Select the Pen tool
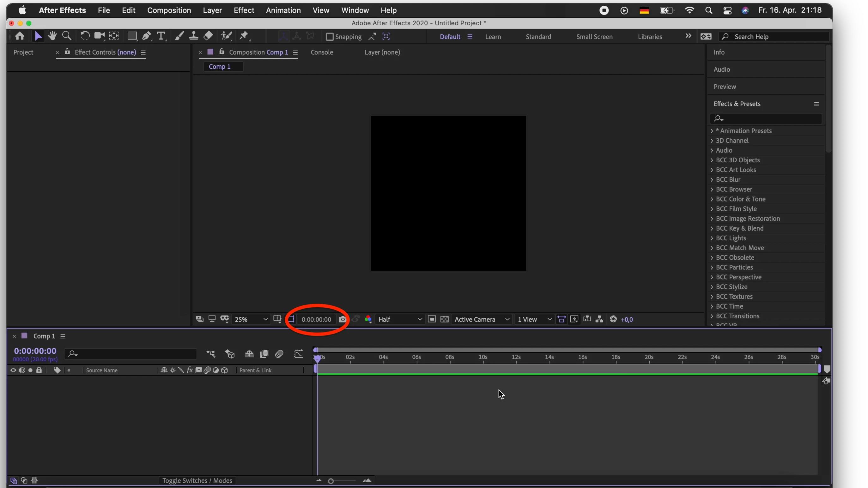The width and height of the screenshot is (868, 488). coord(147,36)
